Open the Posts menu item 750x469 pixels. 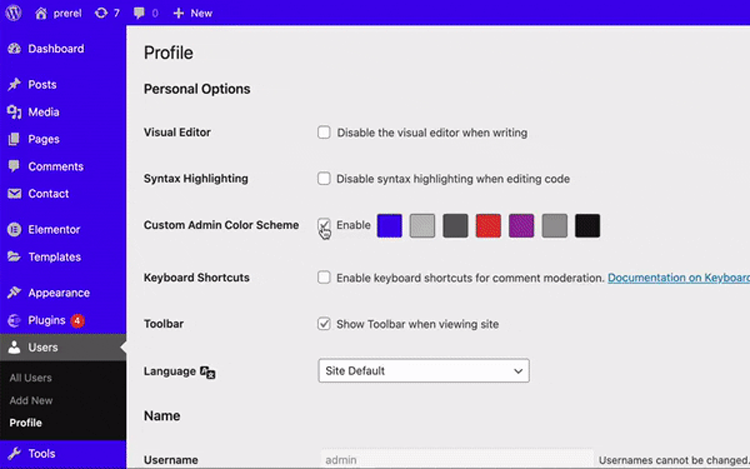[42, 85]
